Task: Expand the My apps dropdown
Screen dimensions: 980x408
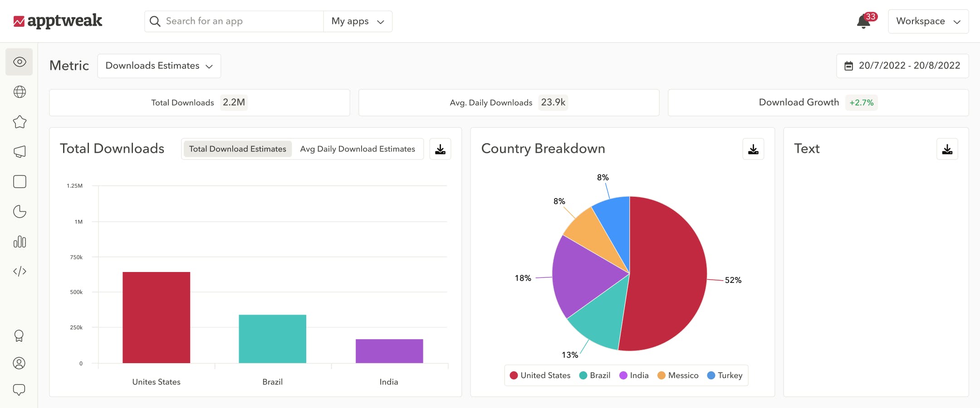Action: 358,21
